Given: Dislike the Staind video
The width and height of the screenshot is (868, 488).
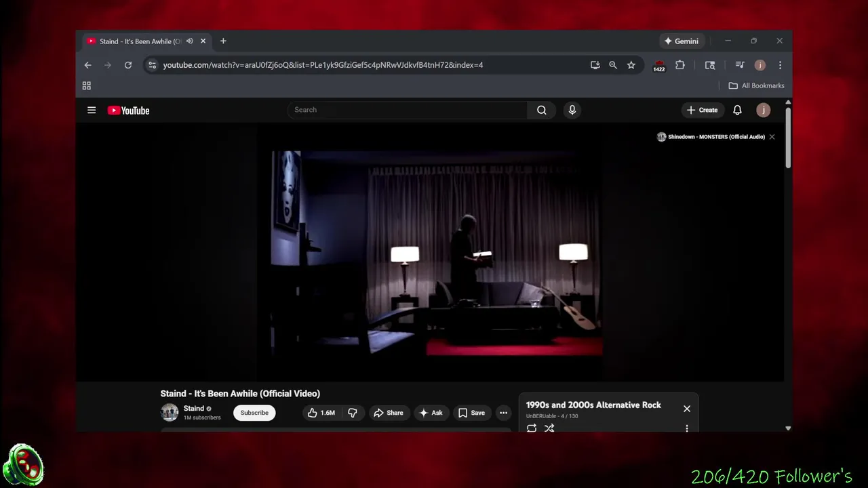Looking at the screenshot, I should pyautogui.click(x=353, y=413).
